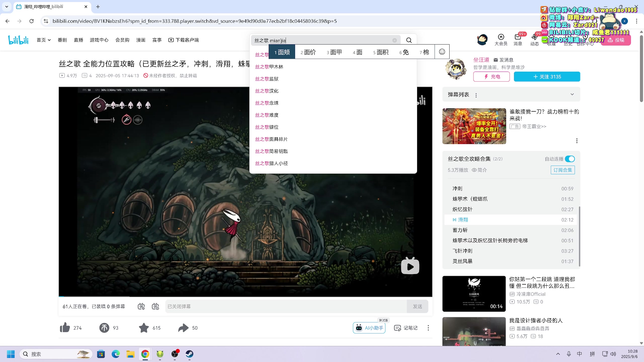
Task: Open 游戏中心
Action: [99, 40]
